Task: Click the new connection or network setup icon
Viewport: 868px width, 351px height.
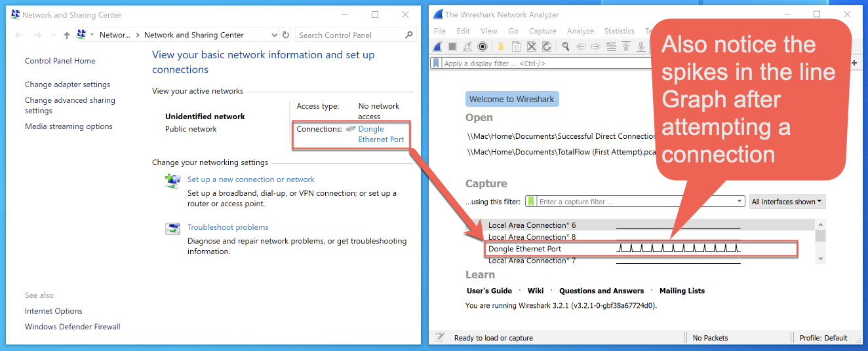Action: coord(172,181)
